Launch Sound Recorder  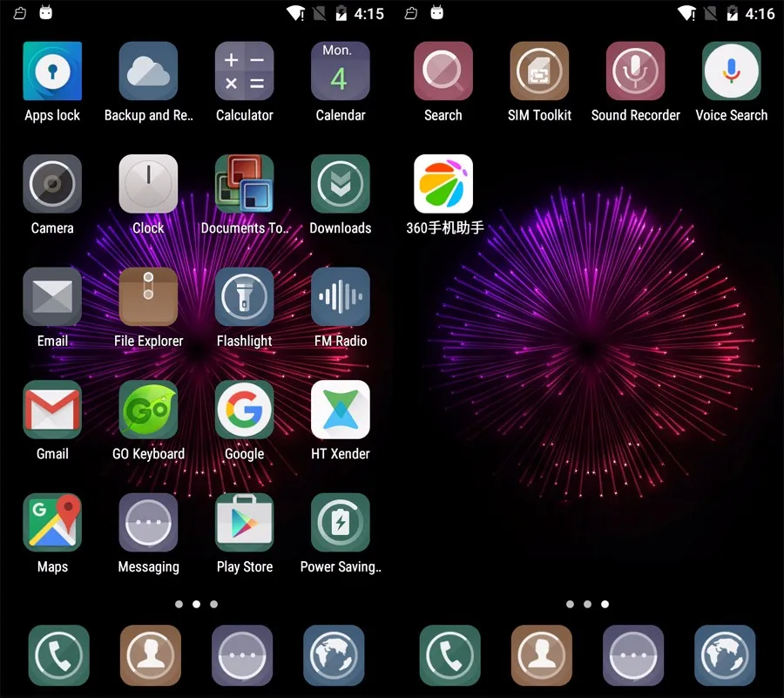(x=636, y=71)
